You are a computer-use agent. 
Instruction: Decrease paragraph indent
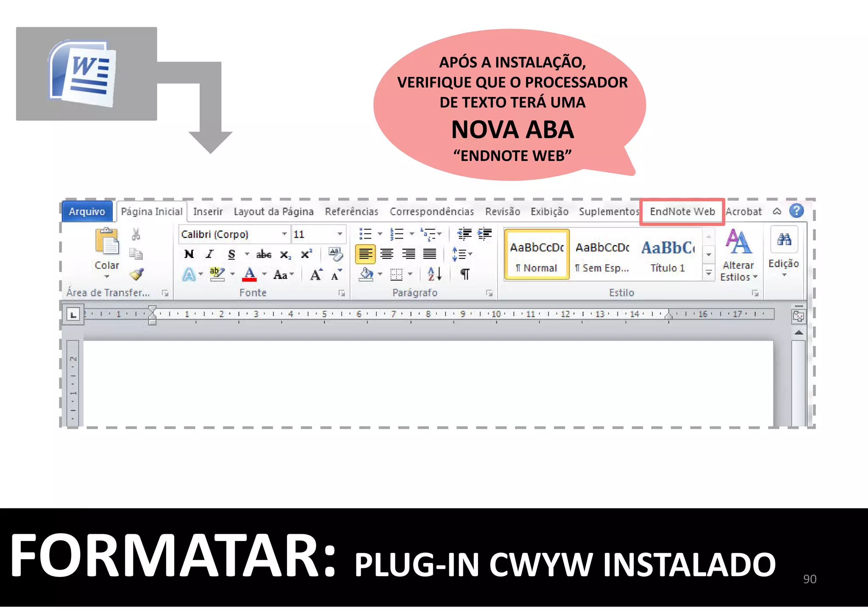pyautogui.click(x=465, y=234)
